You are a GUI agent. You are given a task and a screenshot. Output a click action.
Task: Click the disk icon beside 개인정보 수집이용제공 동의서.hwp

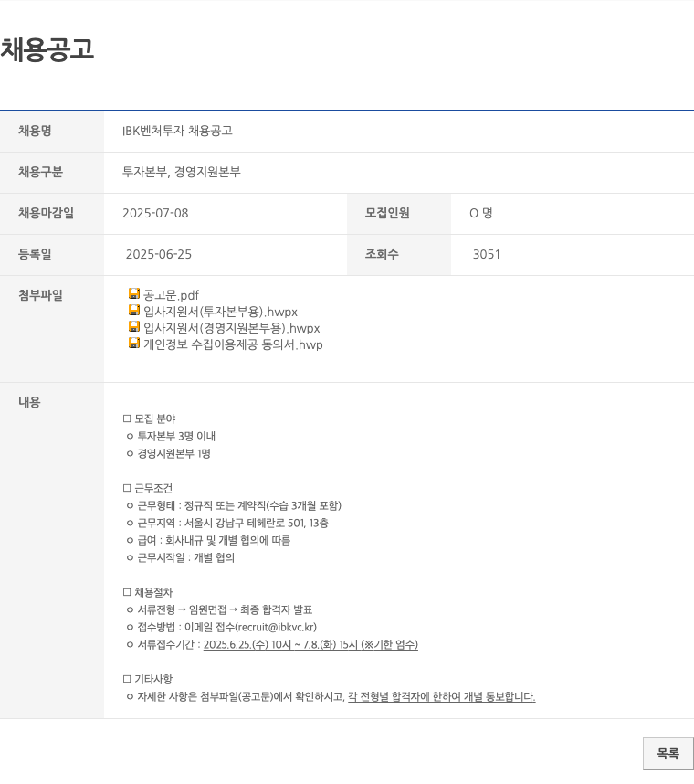point(134,343)
